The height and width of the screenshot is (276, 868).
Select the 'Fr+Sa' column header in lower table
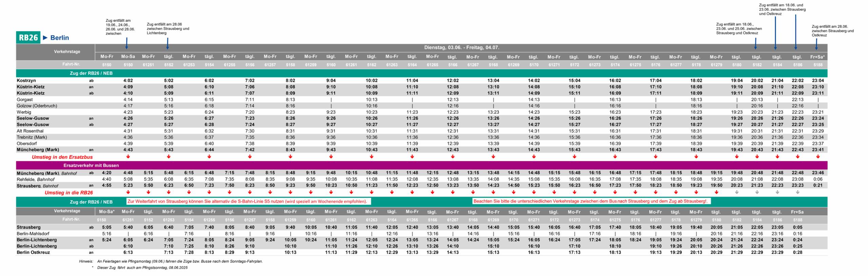(797, 212)
